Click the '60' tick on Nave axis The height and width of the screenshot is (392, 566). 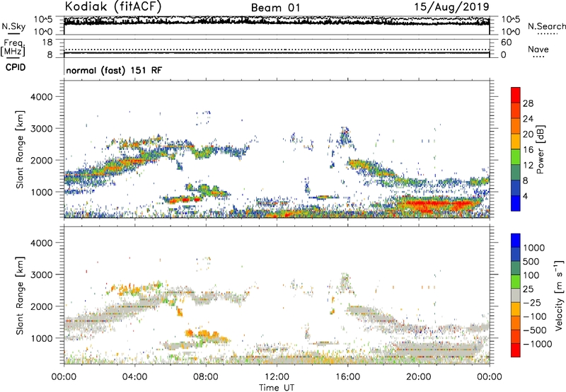point(506,42)
